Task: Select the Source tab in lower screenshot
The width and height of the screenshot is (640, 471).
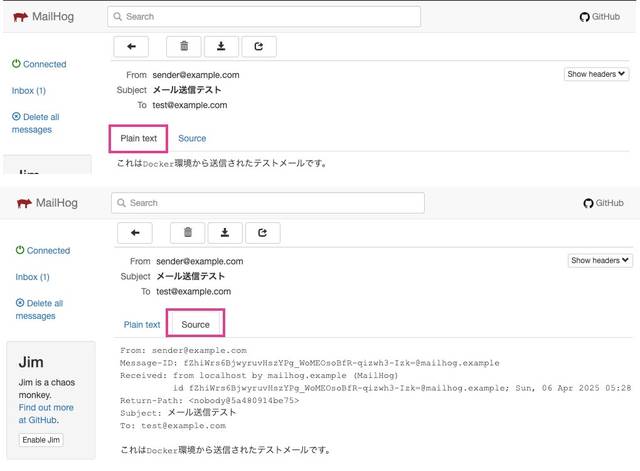Action: pos(196,324)
